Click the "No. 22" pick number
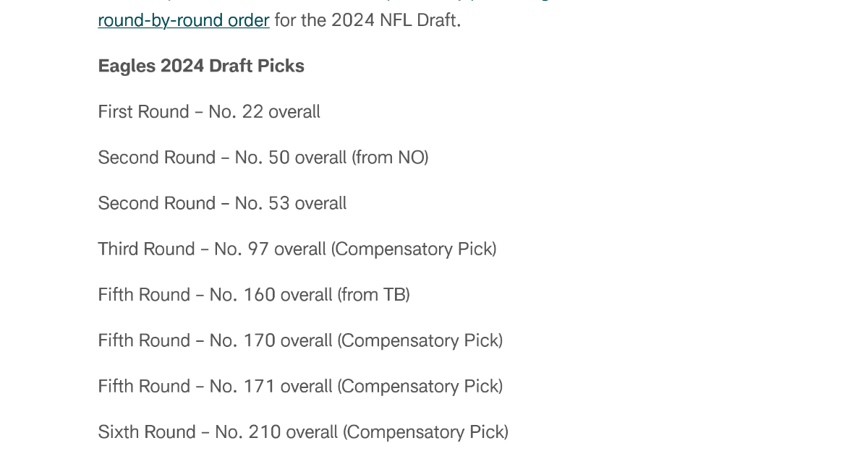Image resolution: width=868 pixels, height=464 pixels. pos(236,112)
